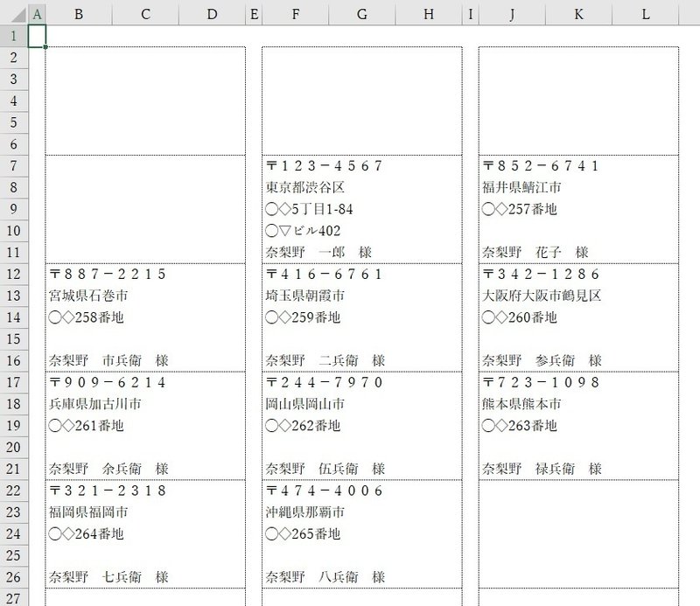Click the cell ○◇5丁目1-84
The width and height of the screenshot is (700, 606).
309,209
